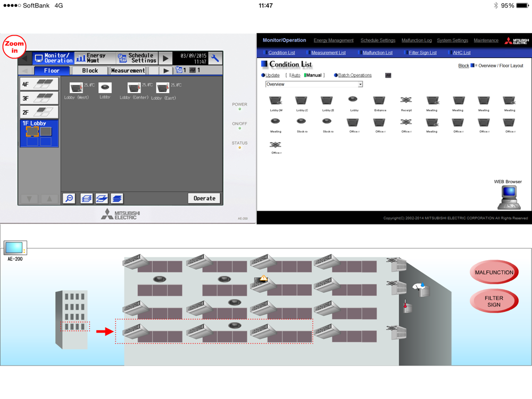Click the battery indicator in status bar
The width and height of the screenshot is (532, 399).
(522, 5)
